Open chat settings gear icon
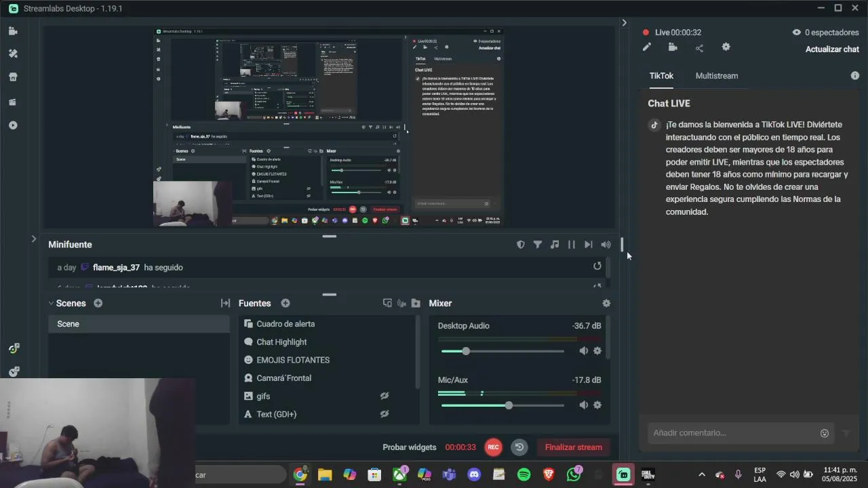Image resolution: width=868 pixels, height=488 pixels. pyautogui.click(x=726, y=47)
